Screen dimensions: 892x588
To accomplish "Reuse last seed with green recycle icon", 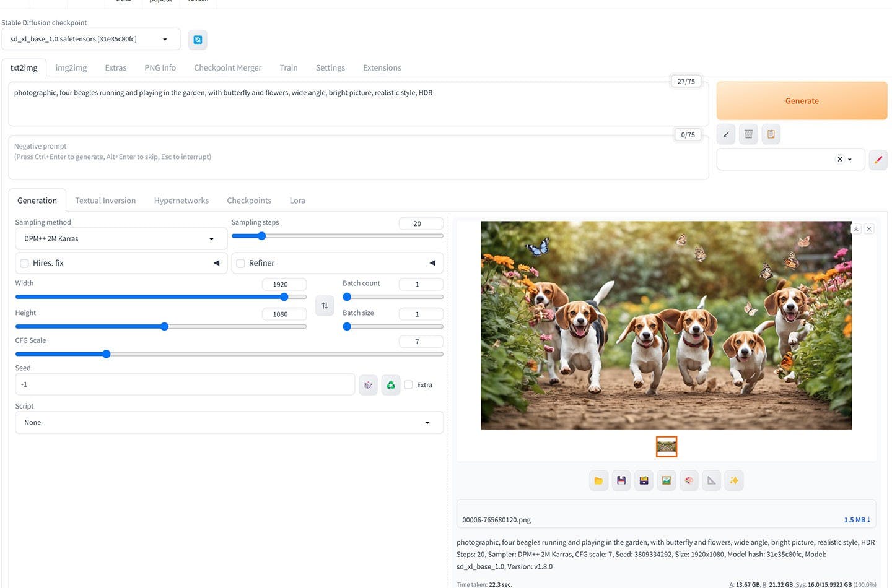I will tap(391, 385).
